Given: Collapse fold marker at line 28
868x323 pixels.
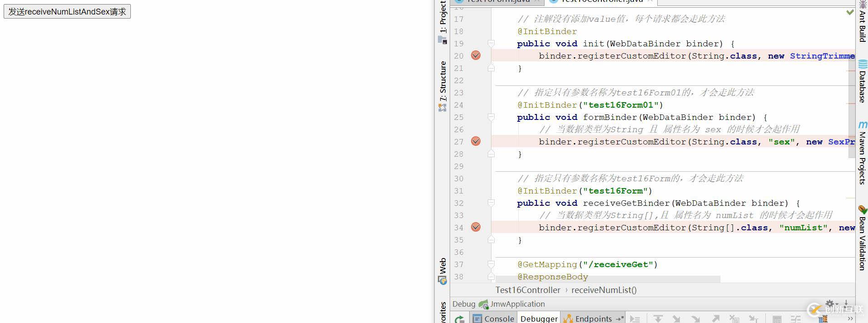Looking at the screenshot, I should [491, 154].
